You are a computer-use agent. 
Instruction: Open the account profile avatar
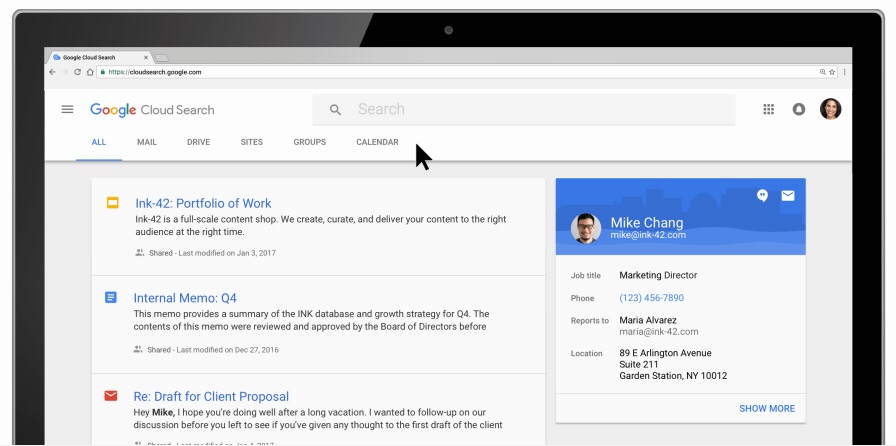[x=830, y=109]
